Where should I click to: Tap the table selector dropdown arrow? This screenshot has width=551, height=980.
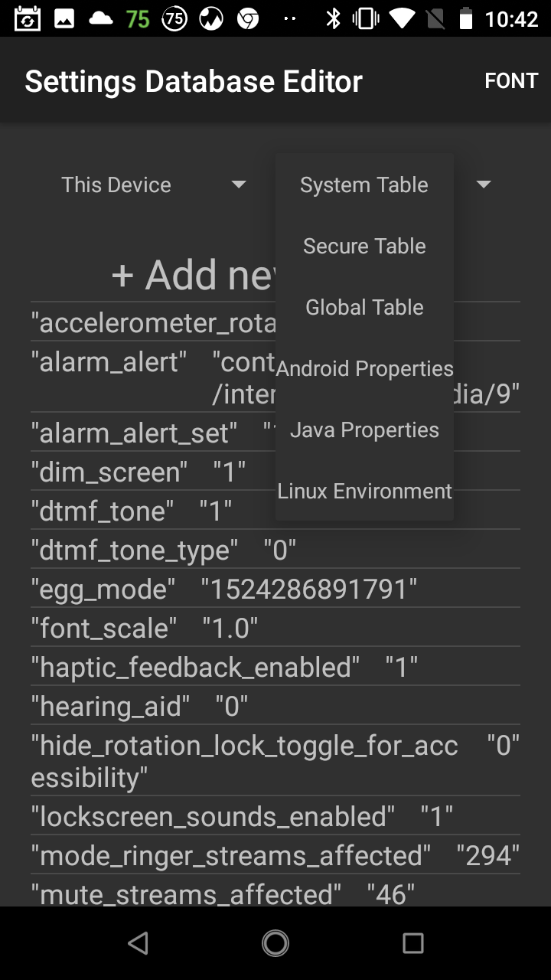484,184
